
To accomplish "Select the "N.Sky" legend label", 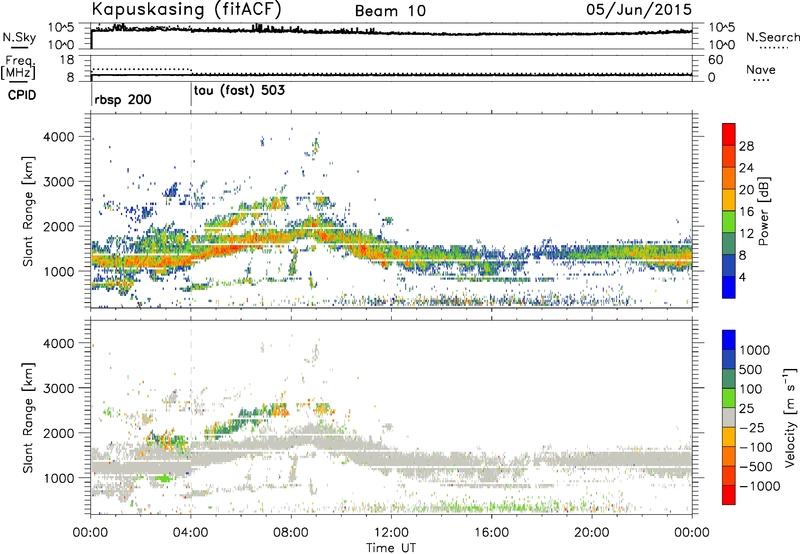I will [x=19, y=37].
